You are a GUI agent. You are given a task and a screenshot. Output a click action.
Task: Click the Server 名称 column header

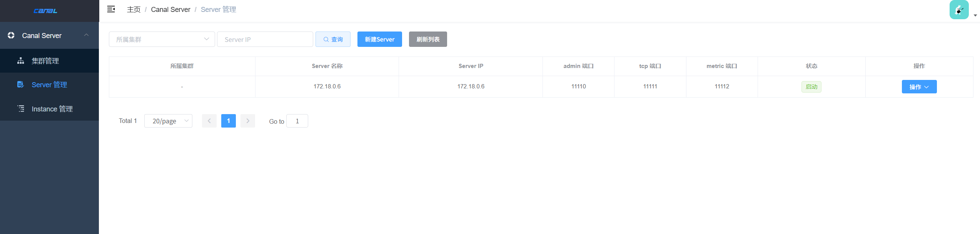coord(327,66)
